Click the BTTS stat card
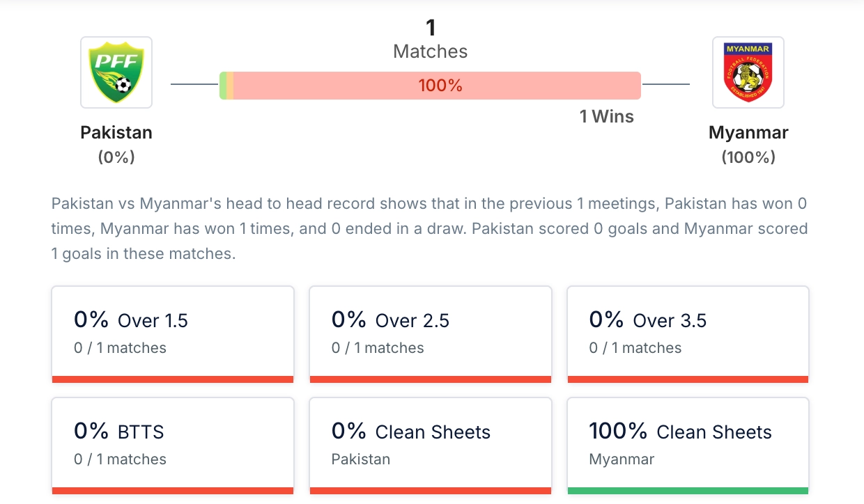 172,444
